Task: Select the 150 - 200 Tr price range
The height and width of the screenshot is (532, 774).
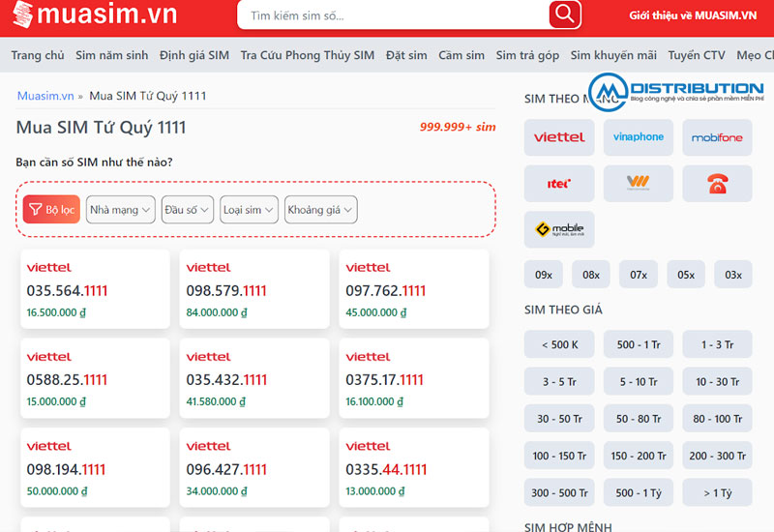Action: click(639, 455)
